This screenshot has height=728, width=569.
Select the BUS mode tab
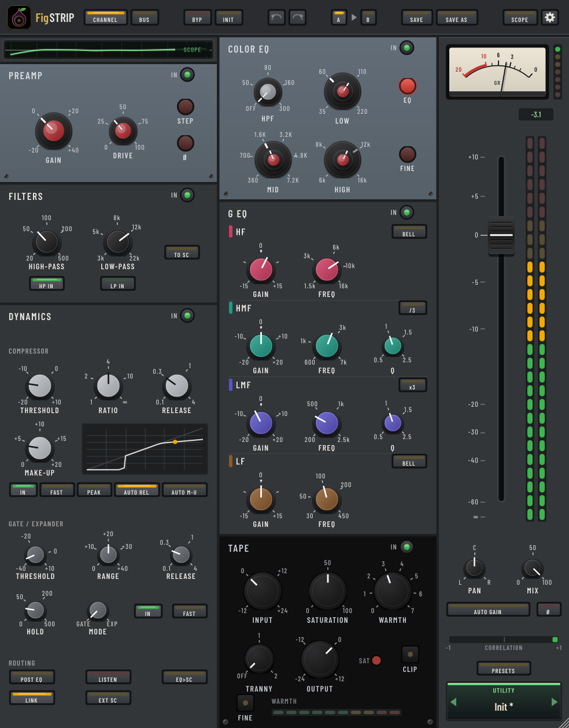[145, 17]
